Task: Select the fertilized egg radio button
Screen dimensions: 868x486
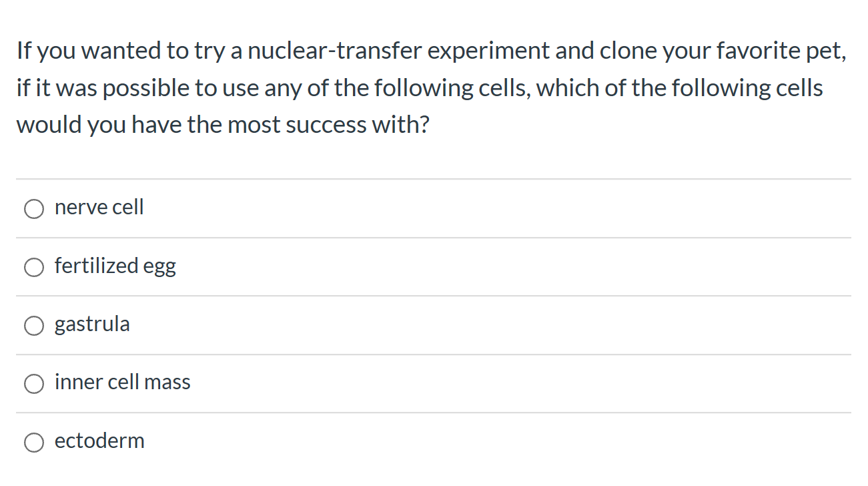Action: pos(34,267)
